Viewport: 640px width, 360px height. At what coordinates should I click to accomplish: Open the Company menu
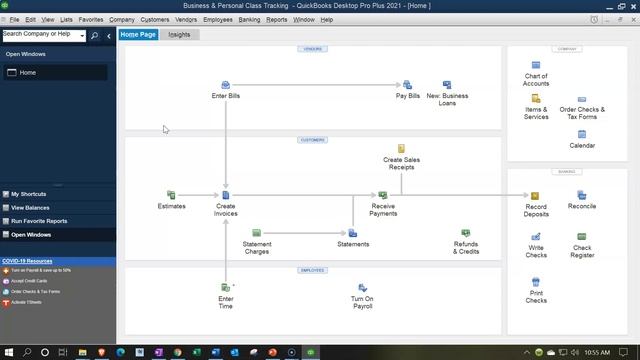(x=122, y=20)
